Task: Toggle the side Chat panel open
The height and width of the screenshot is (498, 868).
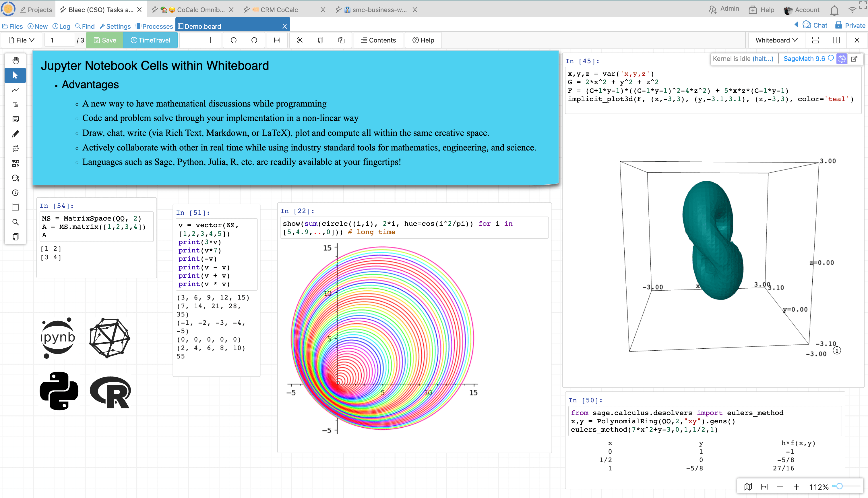Action: click(x=815, y=25)
